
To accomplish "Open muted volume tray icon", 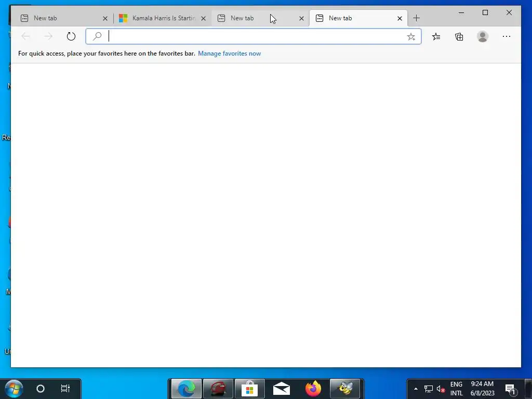I will click(x=441, y=389).
